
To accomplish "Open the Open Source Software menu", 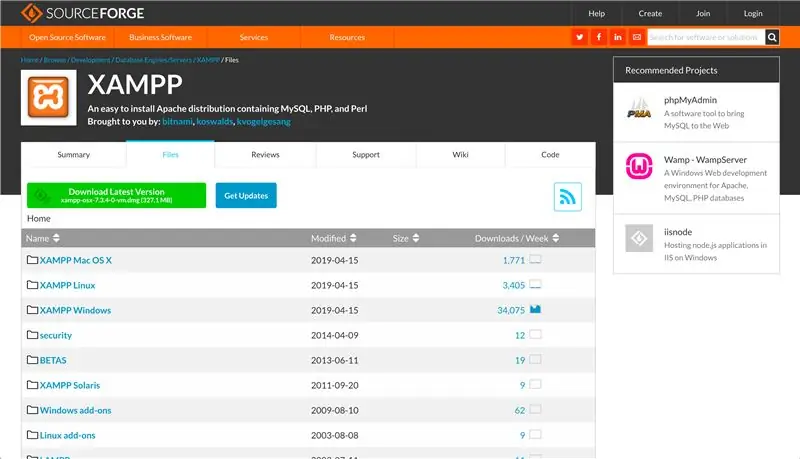I will 67,37.
